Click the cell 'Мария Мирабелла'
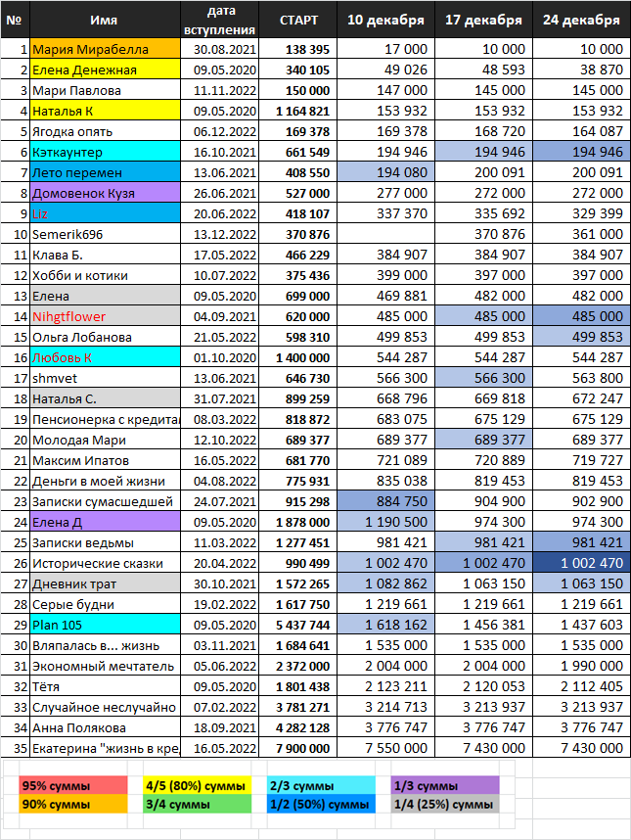 [x=105, y=49]
